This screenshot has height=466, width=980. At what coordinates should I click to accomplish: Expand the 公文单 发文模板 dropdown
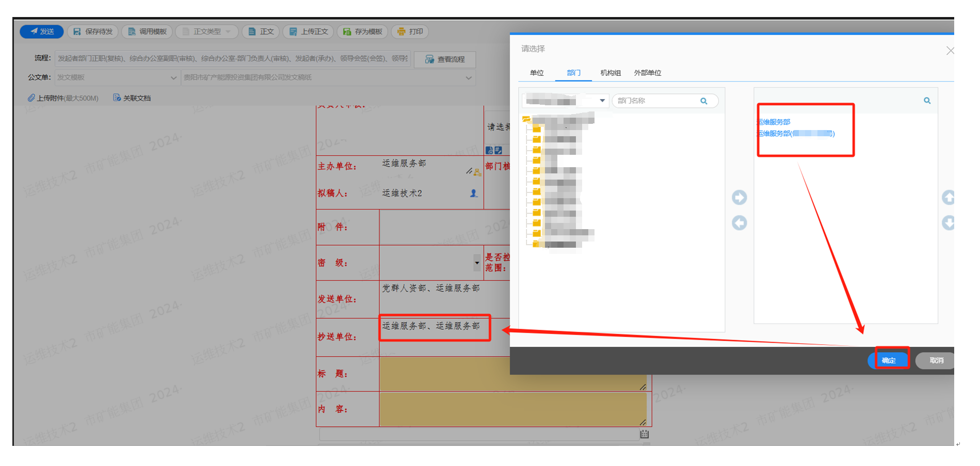pyautogui.click(x=173, y=78)
